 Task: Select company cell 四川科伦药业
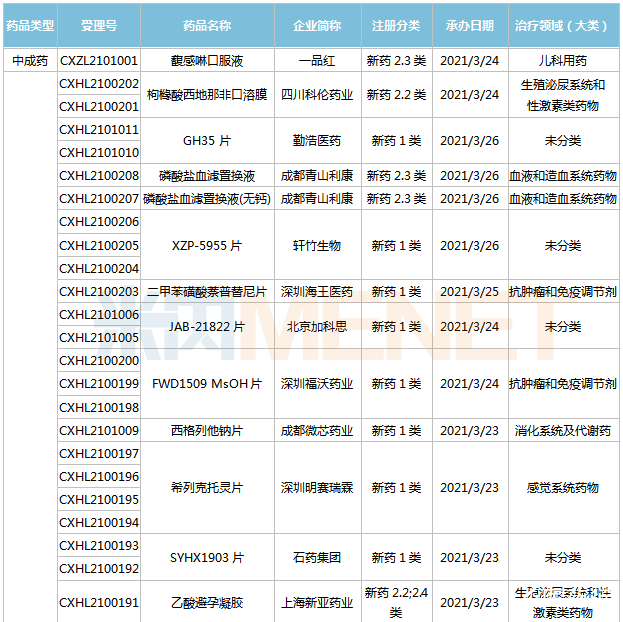coord(317,95)
